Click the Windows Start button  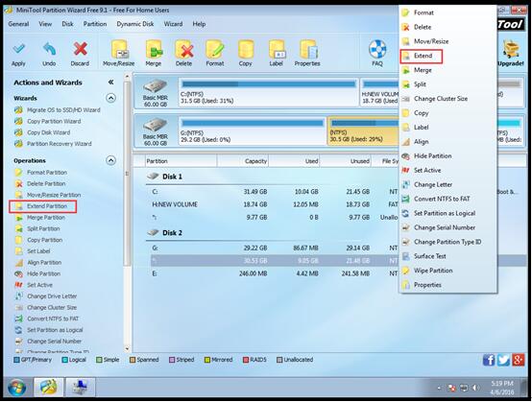17,388
